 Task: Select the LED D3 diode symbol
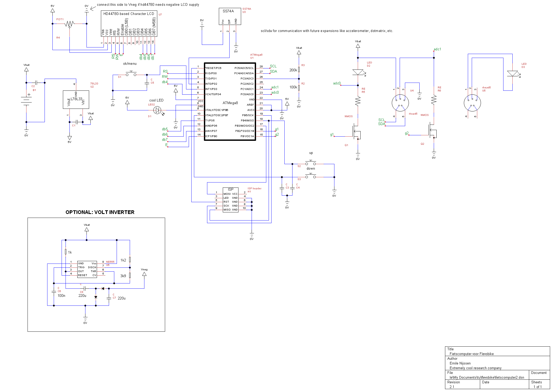(512, 73)
